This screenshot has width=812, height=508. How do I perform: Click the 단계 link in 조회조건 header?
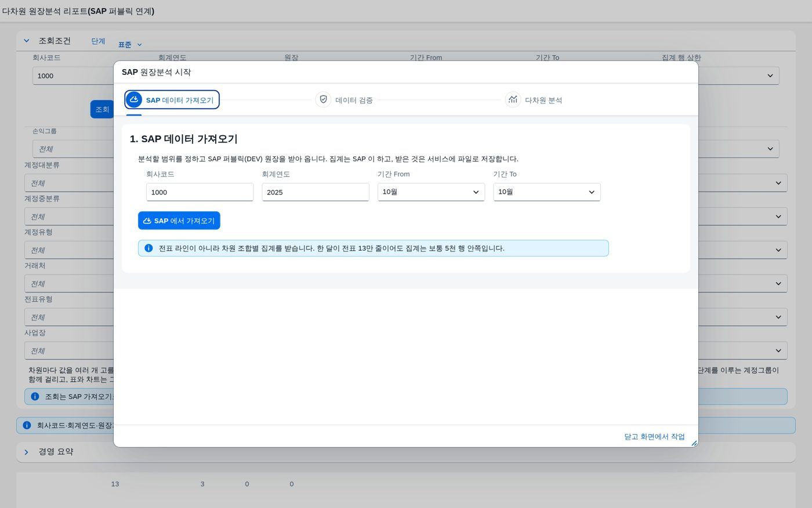click(98, 41)
